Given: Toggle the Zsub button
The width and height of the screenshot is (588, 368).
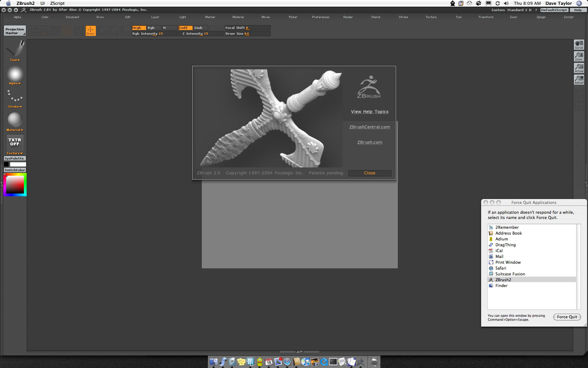Looking at the screenshot, I should (201, 28).
